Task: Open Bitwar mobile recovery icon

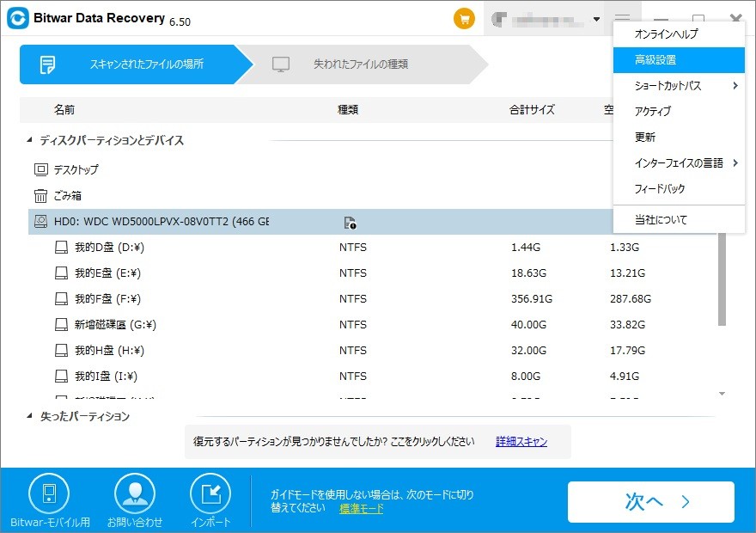Action: [x=49, y=493]
